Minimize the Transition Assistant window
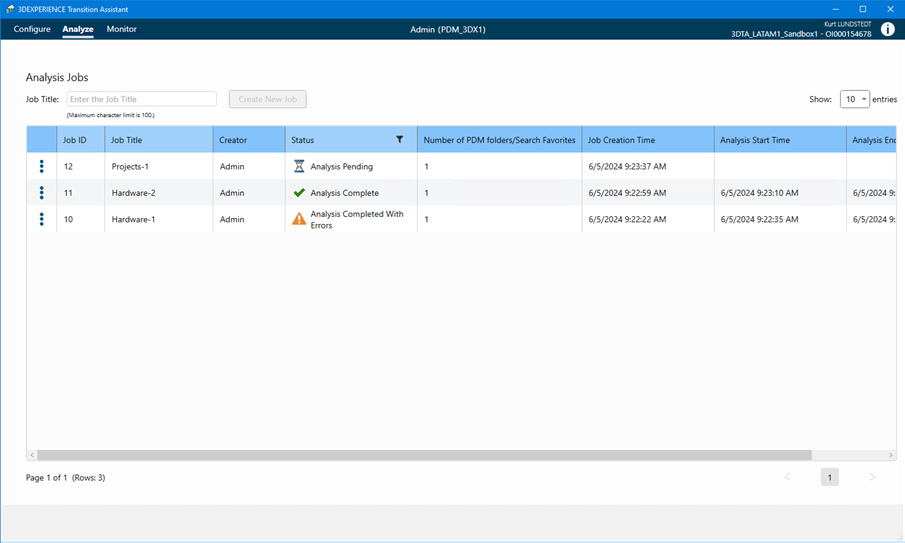905x543 pixels. [836, 9]
